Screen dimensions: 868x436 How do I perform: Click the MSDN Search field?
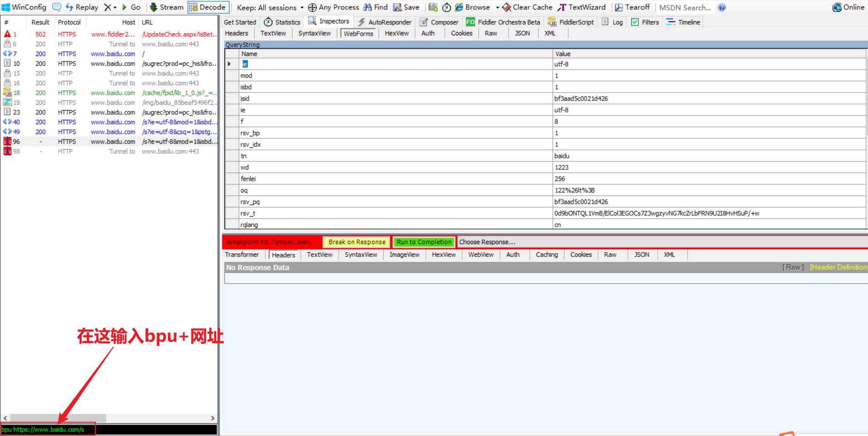coord(685,7)
